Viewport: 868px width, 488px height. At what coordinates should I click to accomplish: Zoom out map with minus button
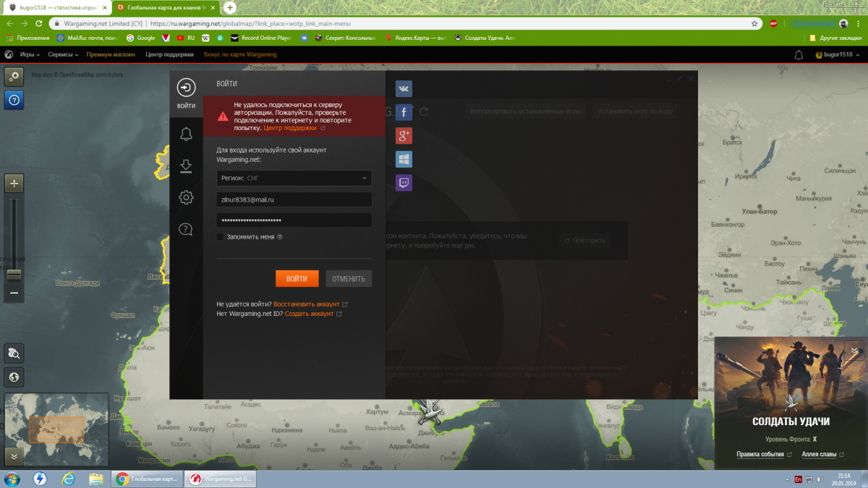[x=14, y=293]
